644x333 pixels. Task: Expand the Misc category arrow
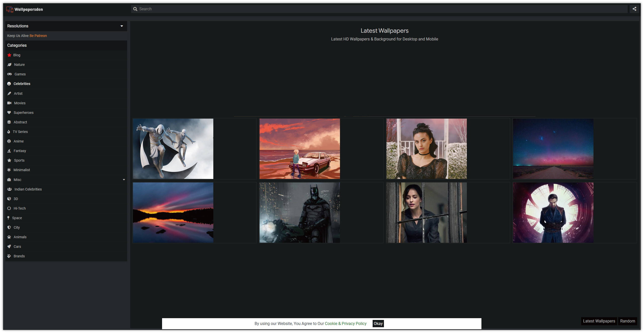pos(124,180)
